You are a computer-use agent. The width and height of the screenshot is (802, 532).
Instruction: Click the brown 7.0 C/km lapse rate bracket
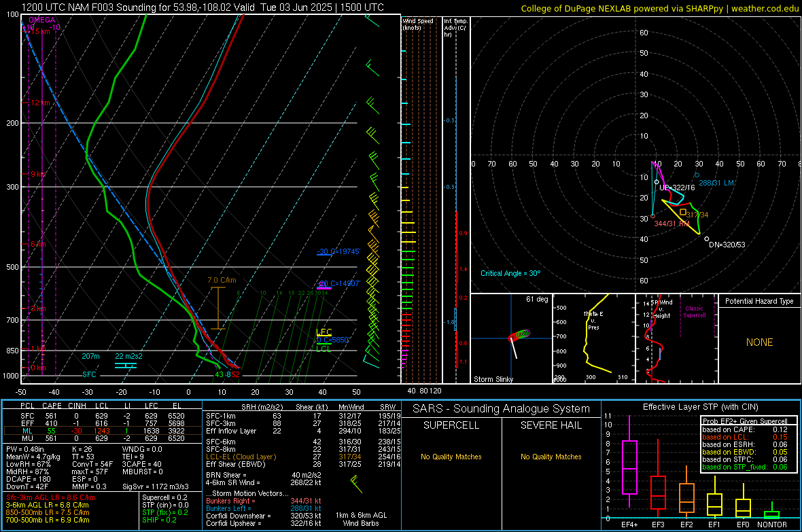point(218,308)
